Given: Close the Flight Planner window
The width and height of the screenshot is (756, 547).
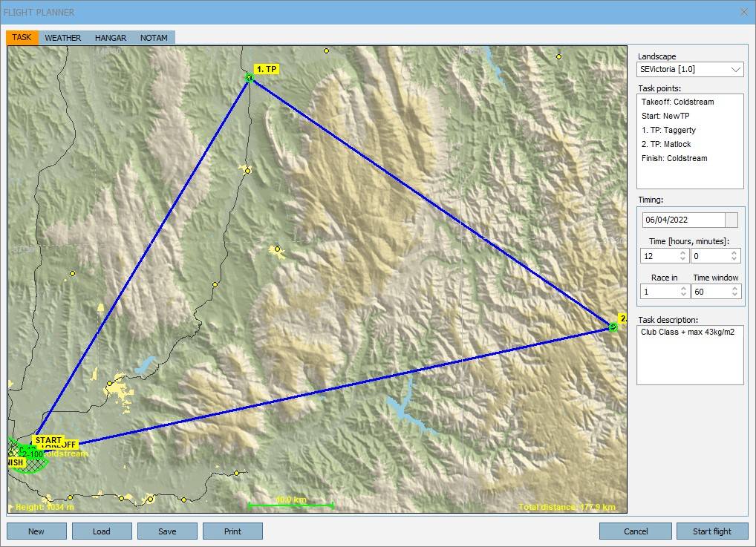Looking at the screenshot, I should tap(744, 12).
